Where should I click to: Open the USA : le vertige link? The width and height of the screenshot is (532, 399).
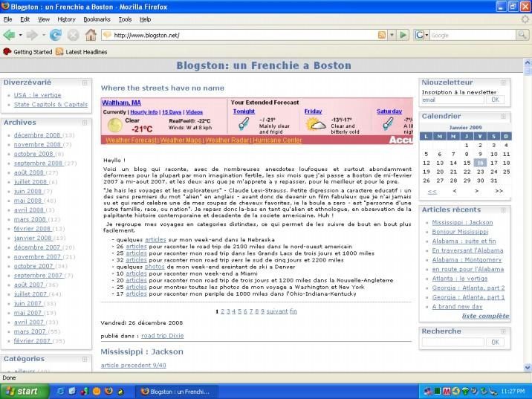pyautogui.click(x=37, y=95)
